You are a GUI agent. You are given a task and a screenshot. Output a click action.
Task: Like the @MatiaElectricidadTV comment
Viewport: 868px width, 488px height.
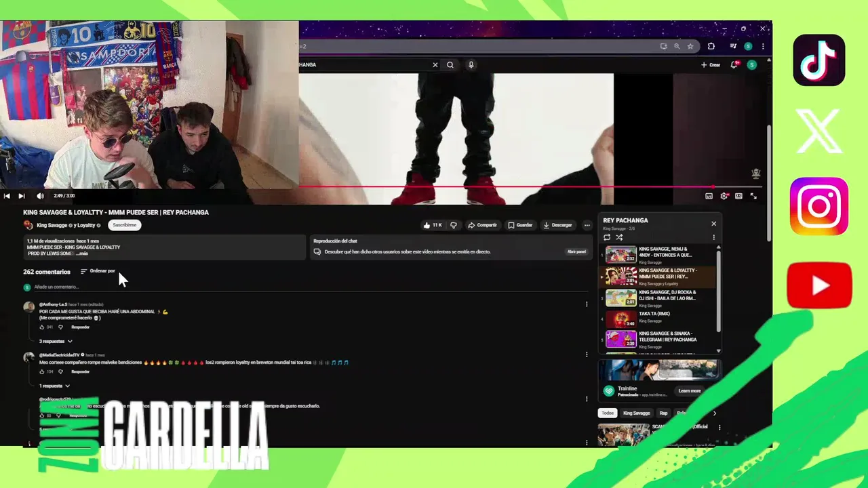click(42, 371)
